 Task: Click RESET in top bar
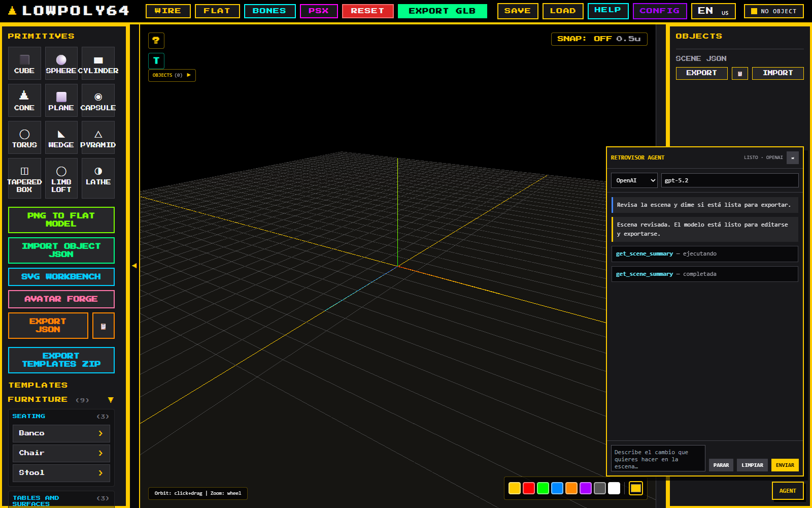tap(368, 11)
